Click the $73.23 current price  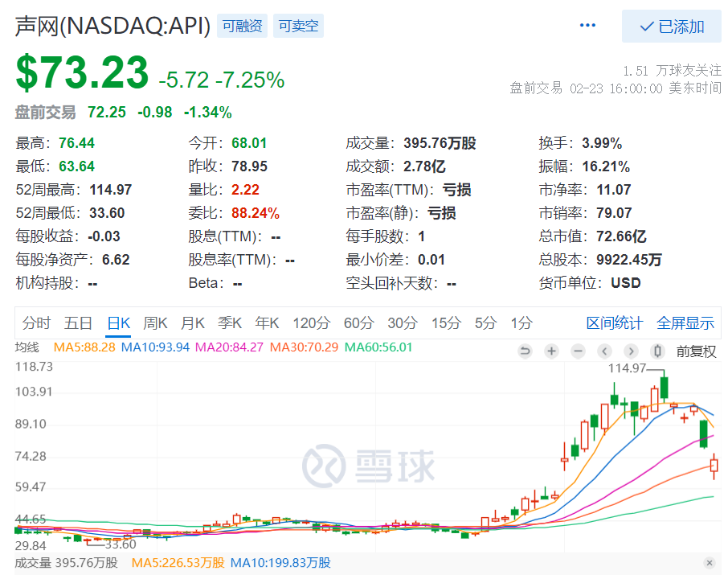point(82,72)
